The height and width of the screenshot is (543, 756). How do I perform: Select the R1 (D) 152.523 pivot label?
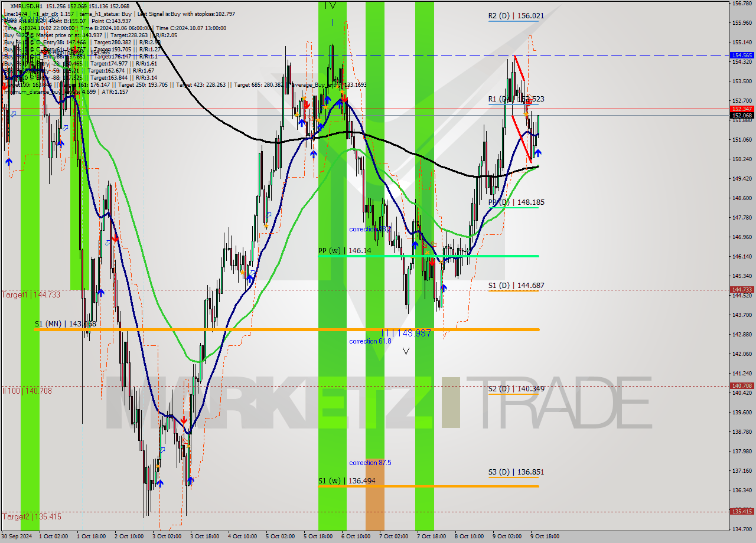click(x=516, y=99)
